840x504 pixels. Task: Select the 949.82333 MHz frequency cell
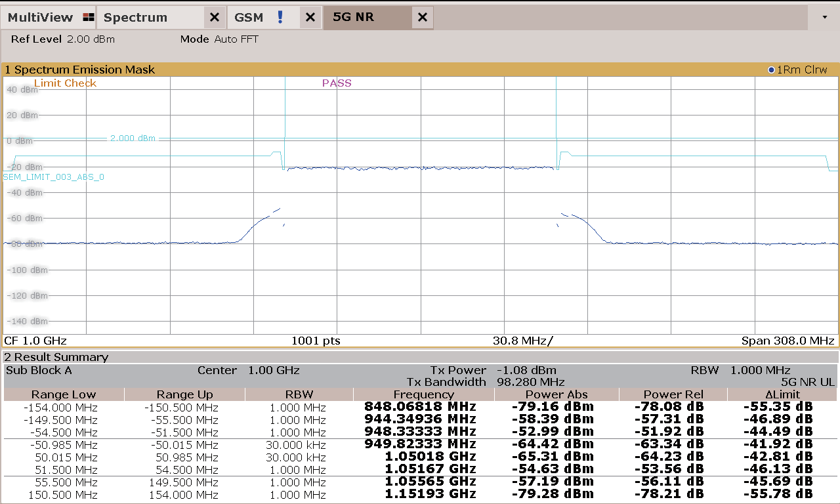[420, 444]
